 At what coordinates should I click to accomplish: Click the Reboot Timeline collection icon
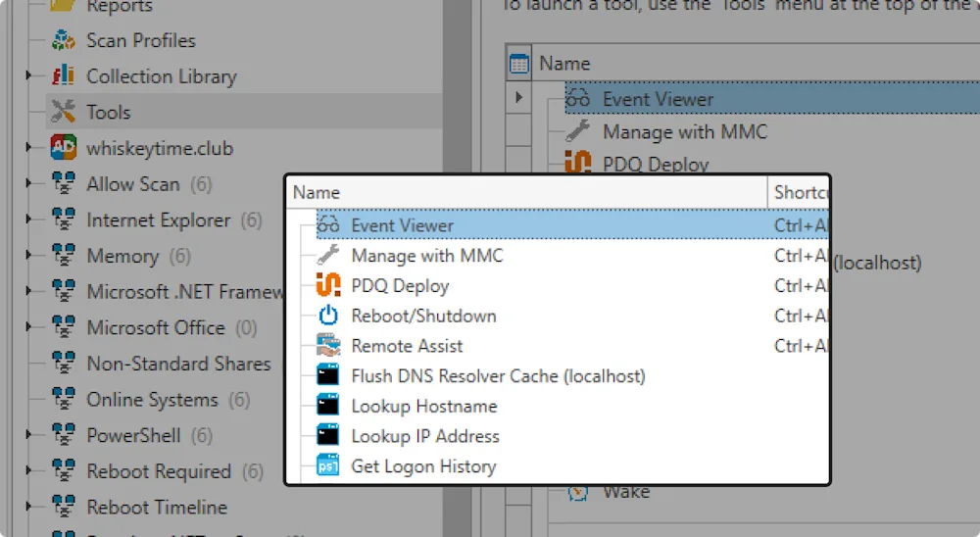click(x=63, y=507)
